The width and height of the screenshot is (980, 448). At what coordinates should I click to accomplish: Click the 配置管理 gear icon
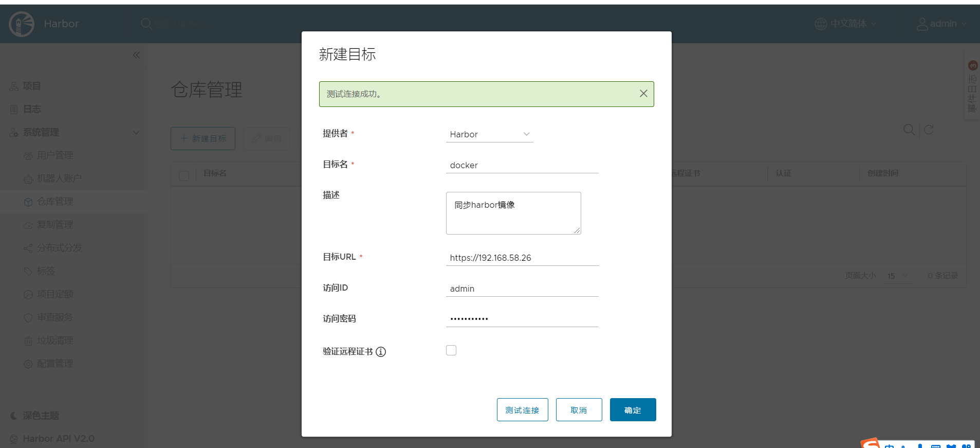coord(28,364)
